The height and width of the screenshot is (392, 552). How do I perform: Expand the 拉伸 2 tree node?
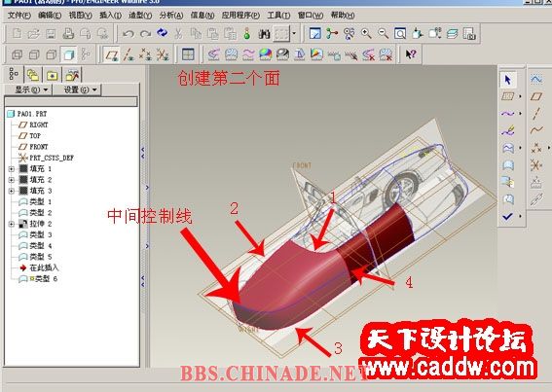tap(12, 224)
